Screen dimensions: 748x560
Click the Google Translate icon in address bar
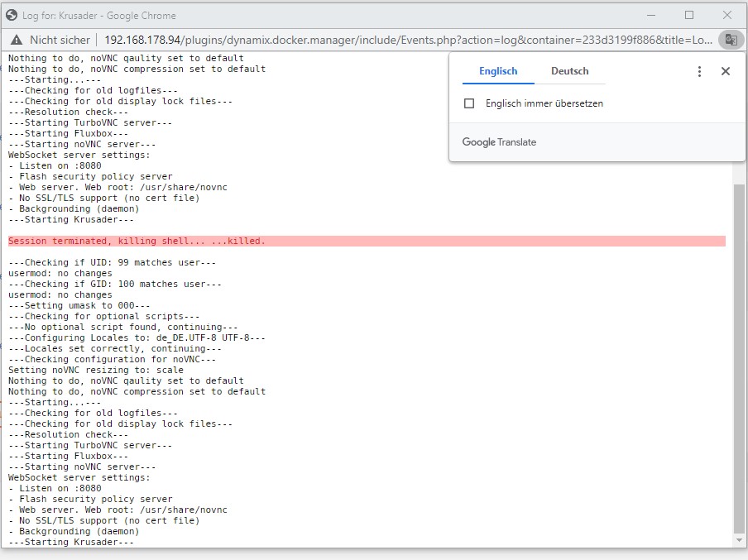pos(731,40)
